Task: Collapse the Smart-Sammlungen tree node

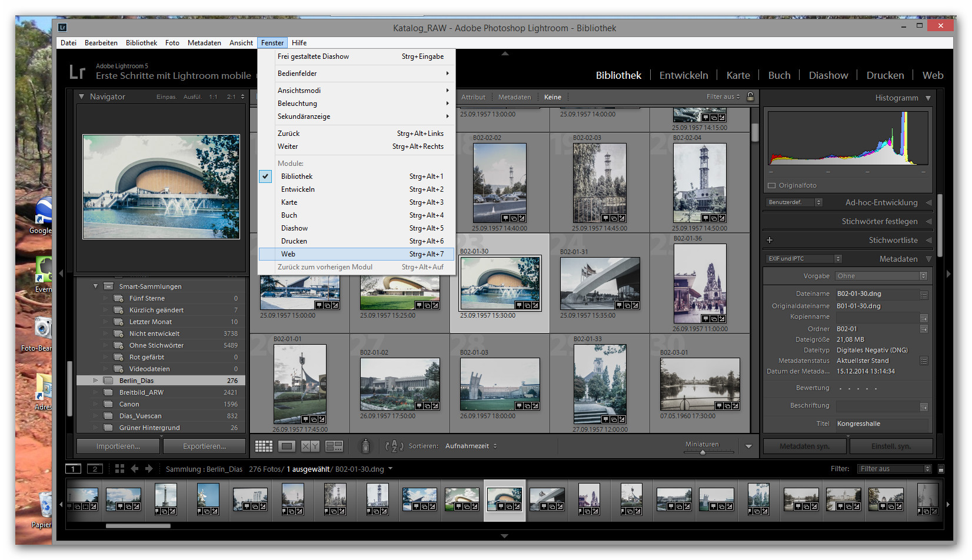Action: point(95,286)
